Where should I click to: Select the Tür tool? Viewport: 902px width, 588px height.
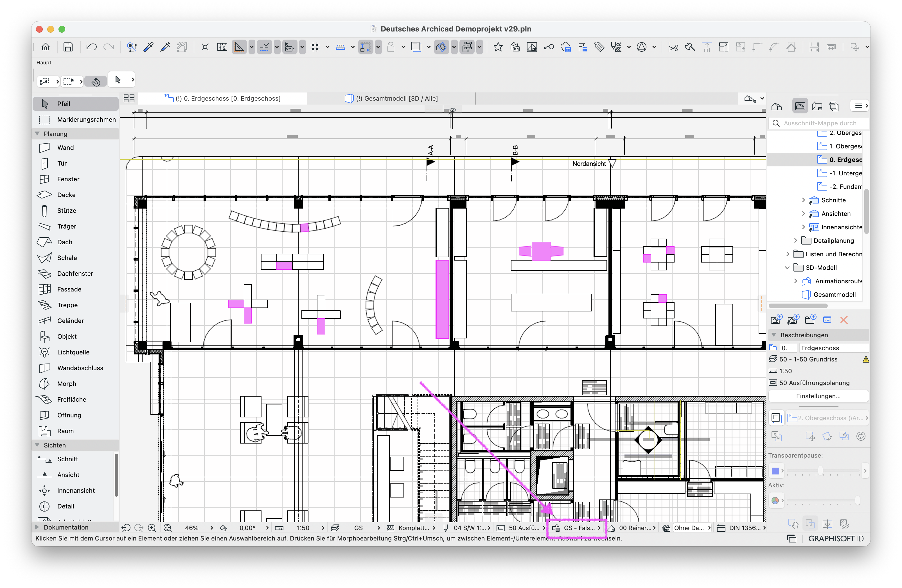[x=76, y=163]
